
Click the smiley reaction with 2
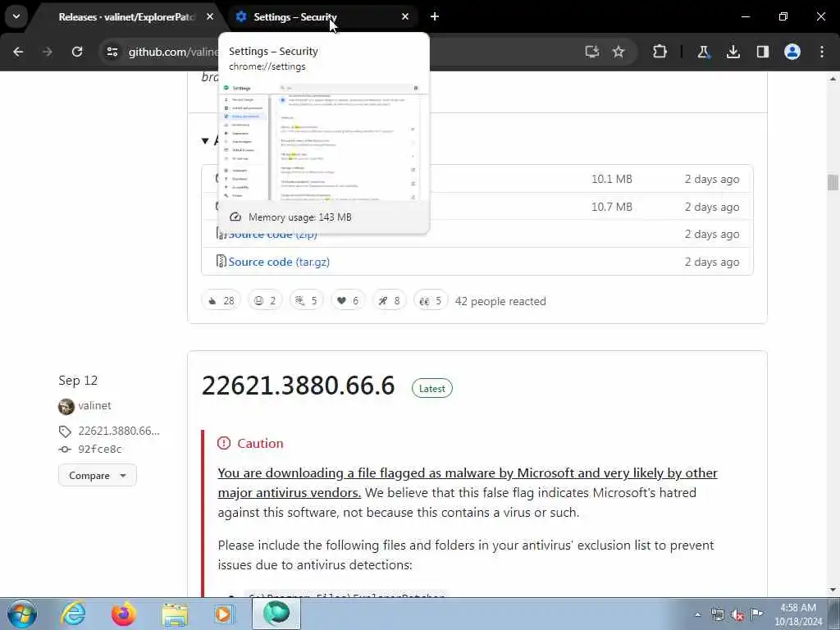coord(265,300)
